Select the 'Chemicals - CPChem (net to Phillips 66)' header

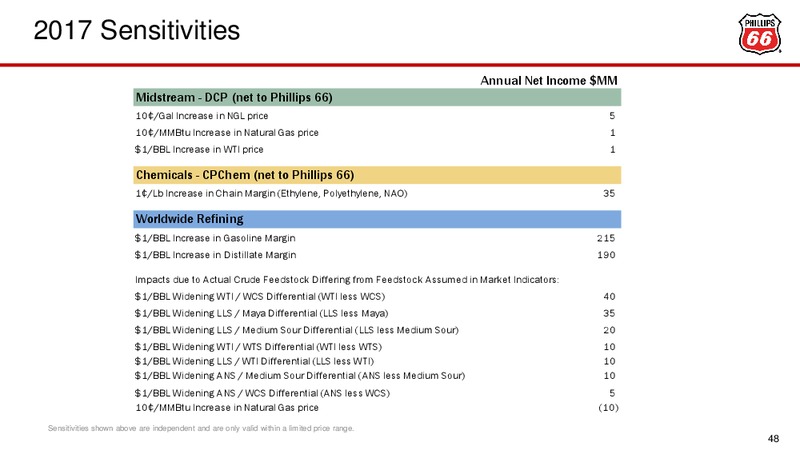[x=377, y=175]
